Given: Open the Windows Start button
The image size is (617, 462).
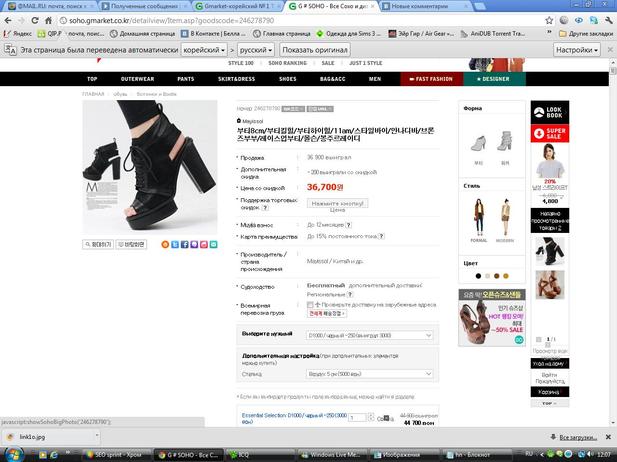Looking at the screenshot, I should click(13, 455).
